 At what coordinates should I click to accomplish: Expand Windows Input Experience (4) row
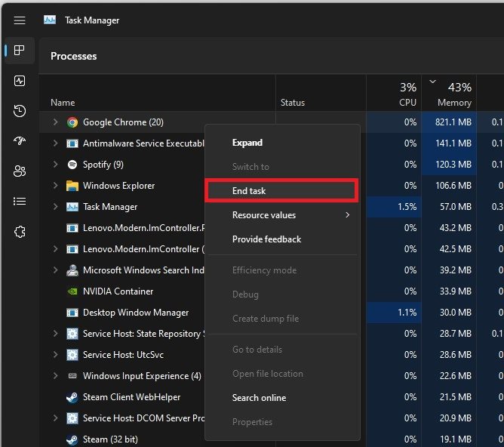pos(55,375)
